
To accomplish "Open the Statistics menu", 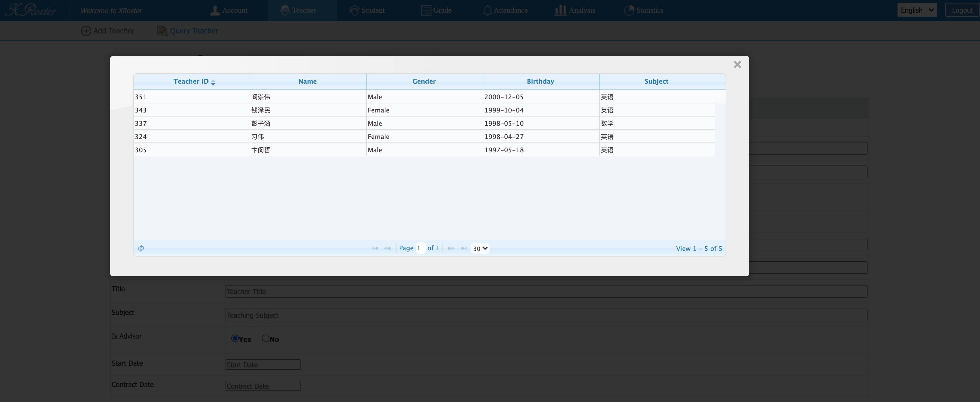I will click(x=644, y=10).
